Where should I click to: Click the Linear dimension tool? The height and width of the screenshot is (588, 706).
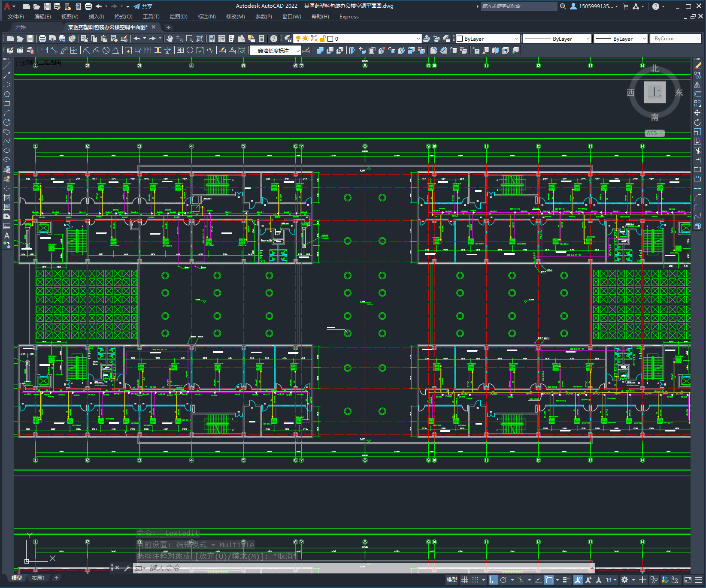tap(44, 50)
